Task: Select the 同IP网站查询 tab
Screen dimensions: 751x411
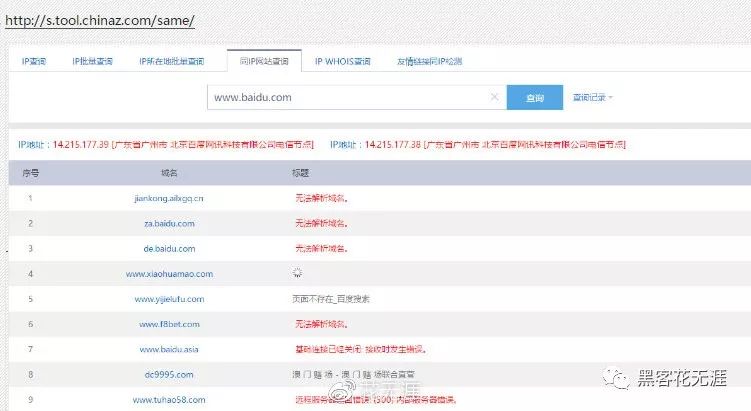Action: (x=264, y=61)
